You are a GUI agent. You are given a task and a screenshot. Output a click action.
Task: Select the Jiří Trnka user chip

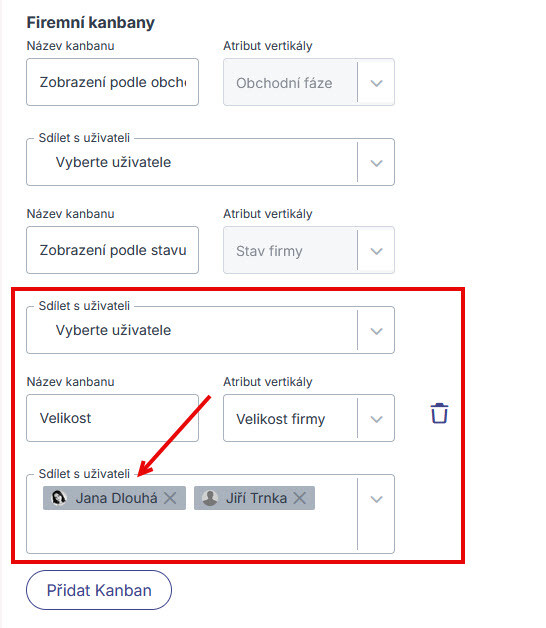click(254, 498)
